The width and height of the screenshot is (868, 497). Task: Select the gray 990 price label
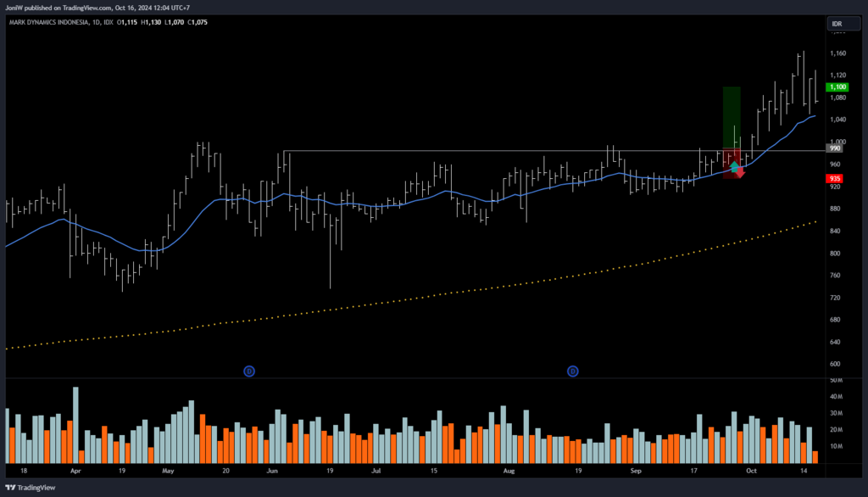tap(833, 148)
